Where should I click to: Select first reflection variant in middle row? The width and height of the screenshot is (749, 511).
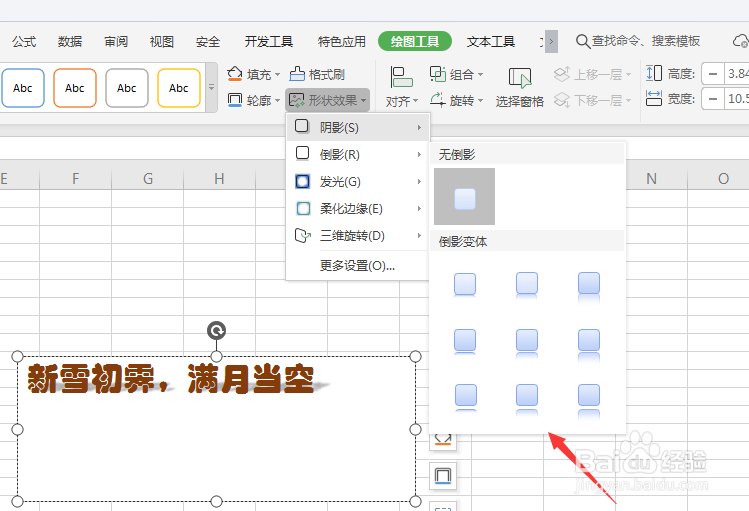[x=465, y=341]
